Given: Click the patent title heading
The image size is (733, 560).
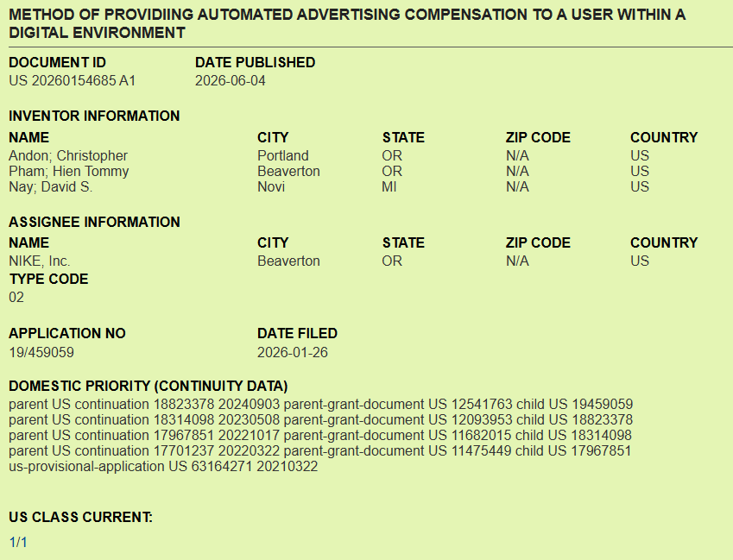Looking at the screenshot, I should click(x=347, y=23).
